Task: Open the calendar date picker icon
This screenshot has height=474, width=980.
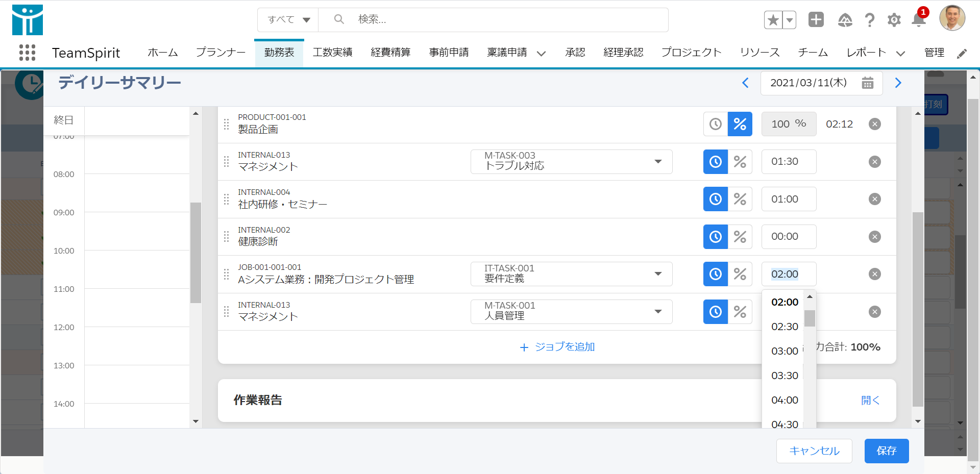Action: pos(868,83)
